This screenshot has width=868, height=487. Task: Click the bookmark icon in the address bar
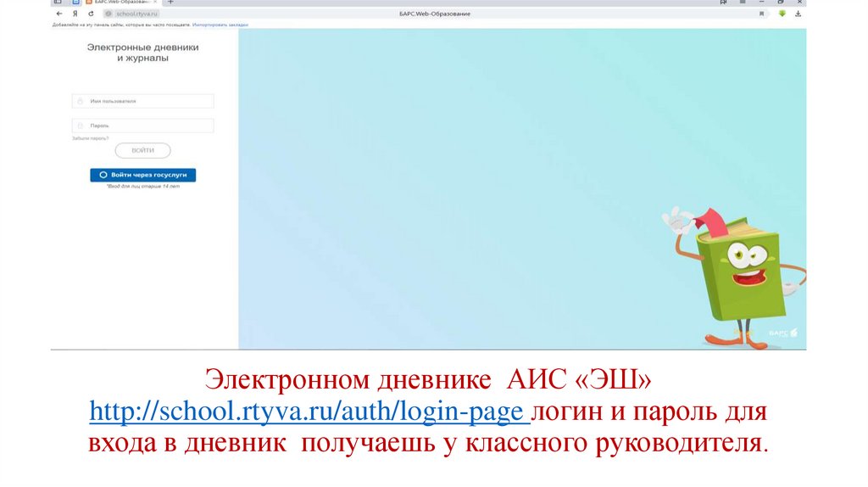click(762, 14)
